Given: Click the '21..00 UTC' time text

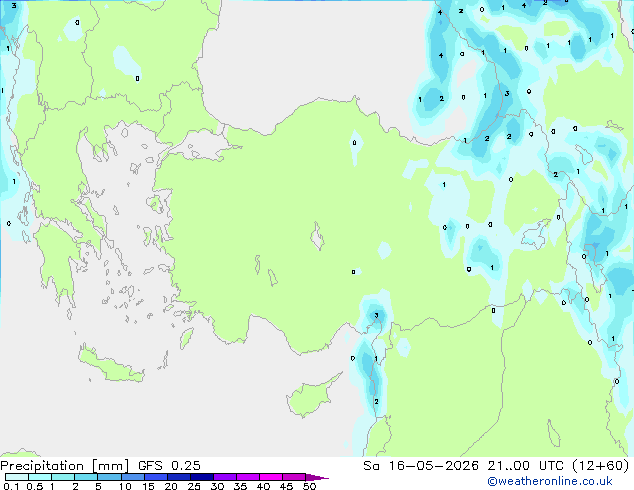Looking at the screenshot, I should pyautogui.click(x=526, y=466).
